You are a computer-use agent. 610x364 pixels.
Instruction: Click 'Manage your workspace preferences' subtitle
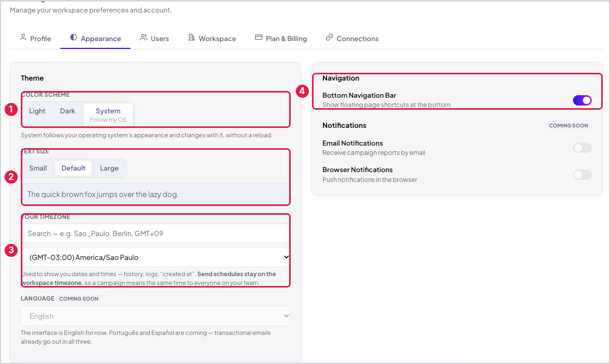point(90,10)
